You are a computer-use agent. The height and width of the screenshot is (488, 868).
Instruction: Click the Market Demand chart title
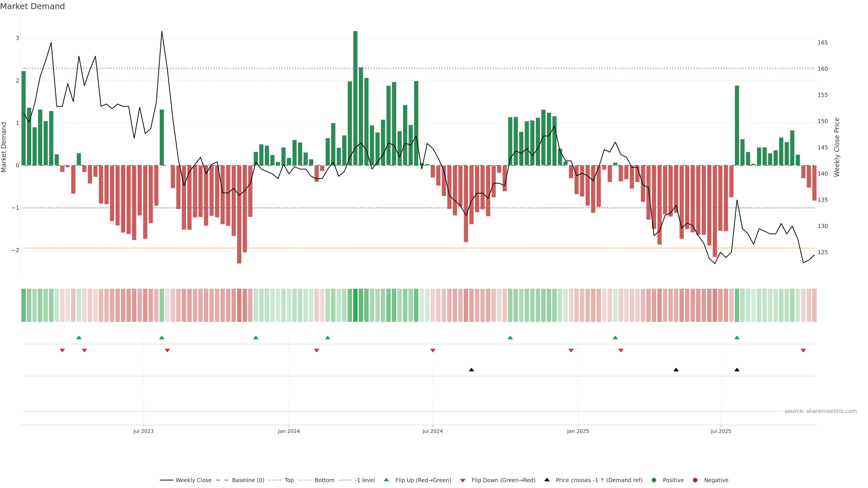click(32, 6)
